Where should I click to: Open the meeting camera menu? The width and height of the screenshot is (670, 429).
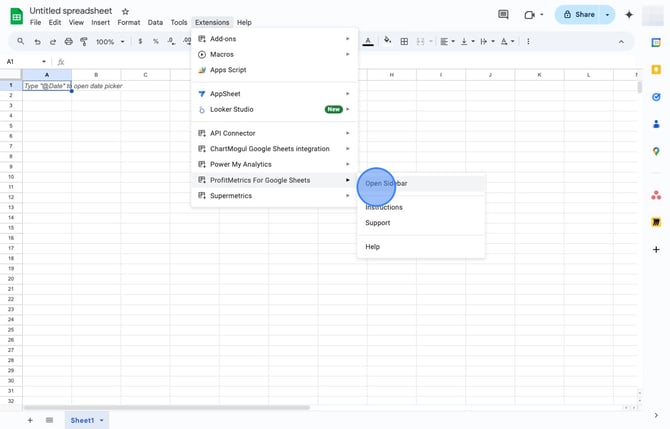click(x=533, y=15)
